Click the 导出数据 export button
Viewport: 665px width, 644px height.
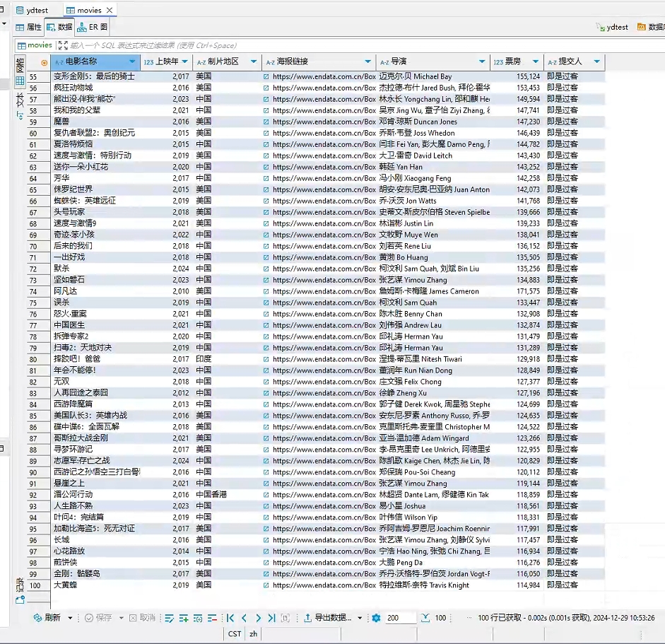pos(327,618)
